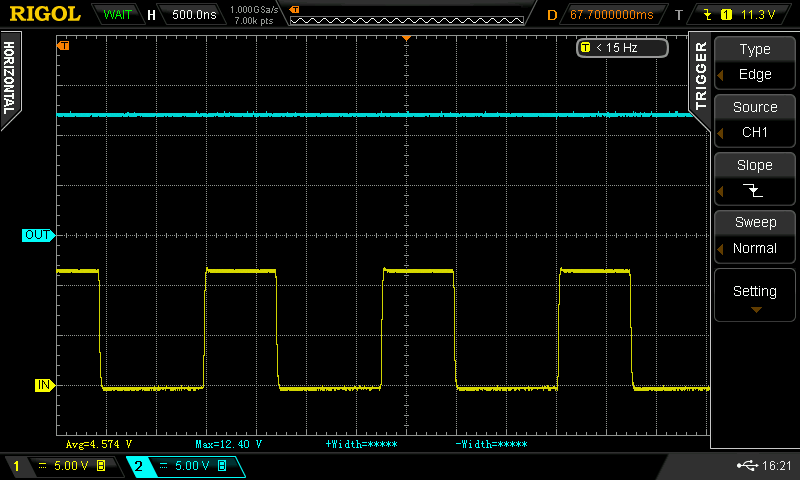Click the T trigger label in header

tap(679, 15)
